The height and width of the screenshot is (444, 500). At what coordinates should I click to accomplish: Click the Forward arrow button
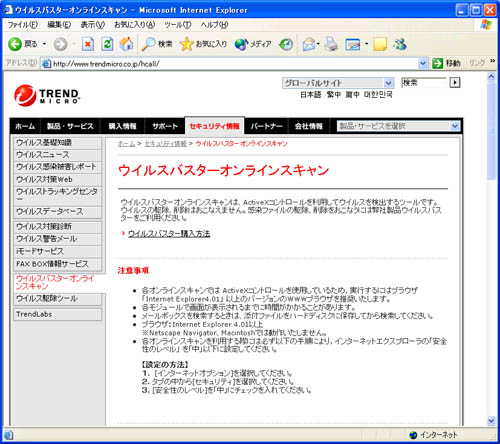tap(60, 44)
